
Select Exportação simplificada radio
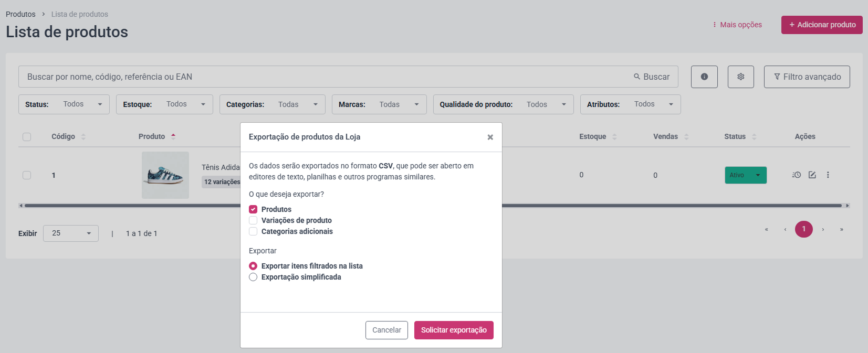coord(253,277)
